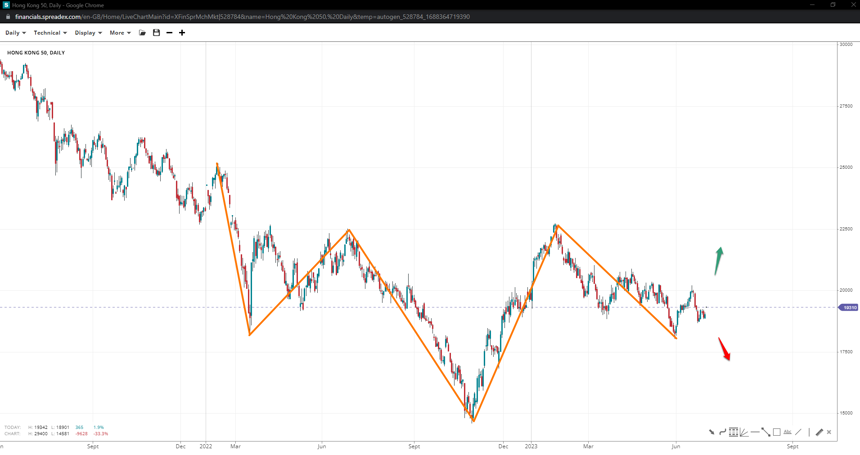Viewport: 860px width, 455px height.
Task: Click the save chart floppy icon
Action: click(156, 33)
